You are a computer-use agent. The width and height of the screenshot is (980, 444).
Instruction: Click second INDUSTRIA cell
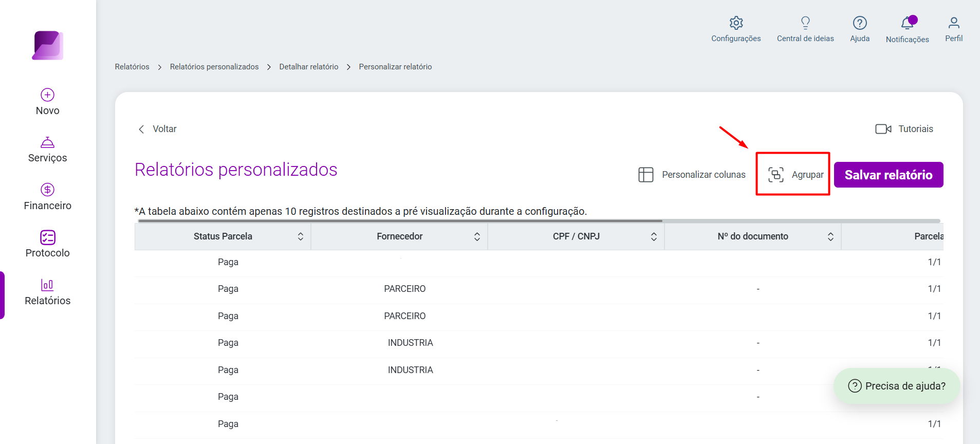click(411, 370)
